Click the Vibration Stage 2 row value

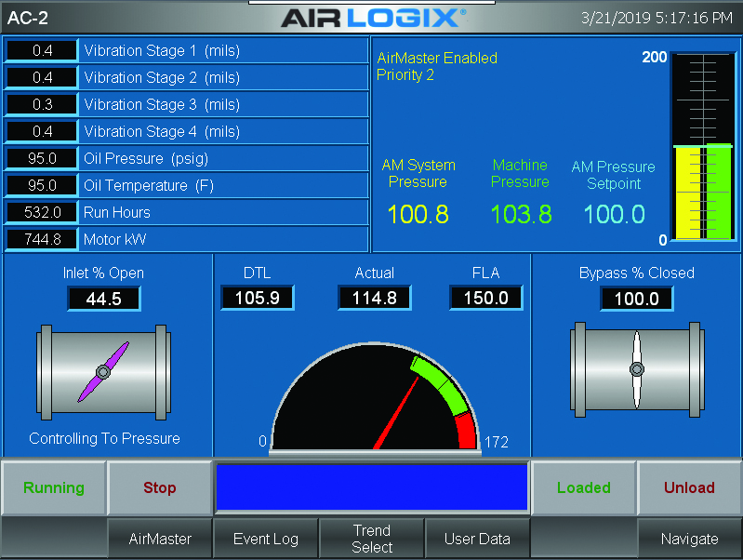(42, 78)
